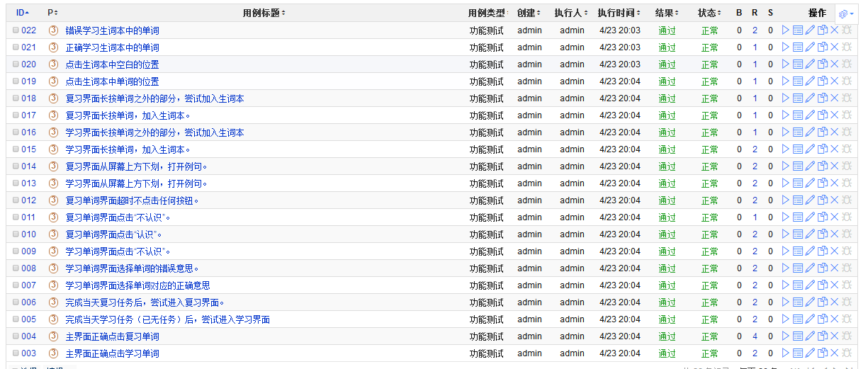This screenshot has height=369, width=868.
Task: Sort by 用例类型 column
Action: pos(488,13)
